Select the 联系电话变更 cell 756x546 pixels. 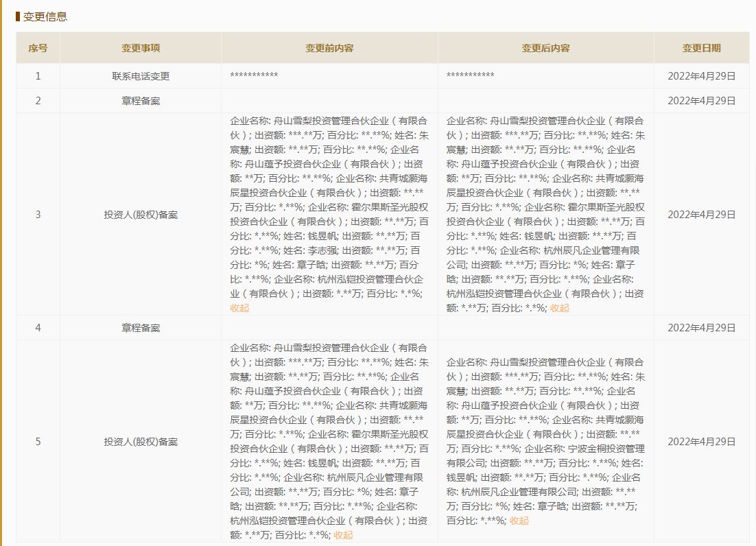pos(141,76)
